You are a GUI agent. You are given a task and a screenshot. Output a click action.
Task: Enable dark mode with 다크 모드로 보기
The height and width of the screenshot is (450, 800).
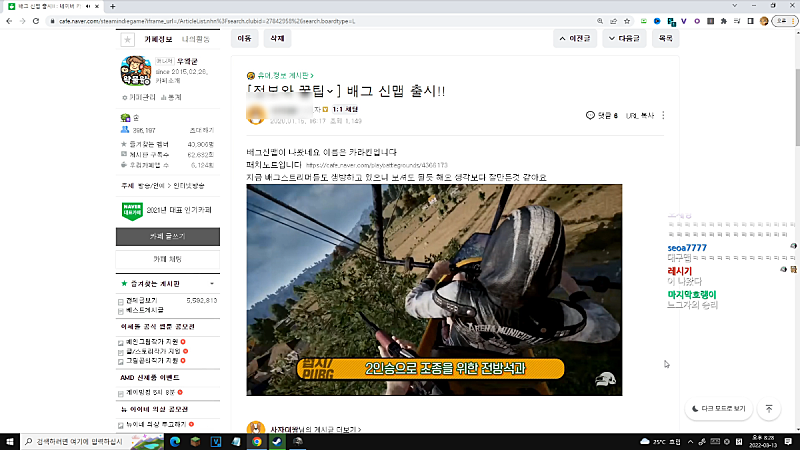pyautogui.click(x=718, y=409)
